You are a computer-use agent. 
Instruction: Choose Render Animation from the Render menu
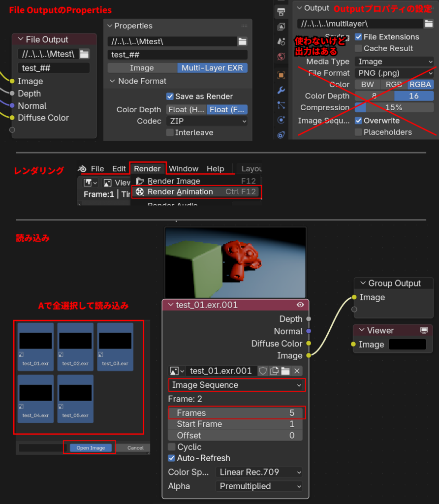pyautogui.click(x=180, y=192)
